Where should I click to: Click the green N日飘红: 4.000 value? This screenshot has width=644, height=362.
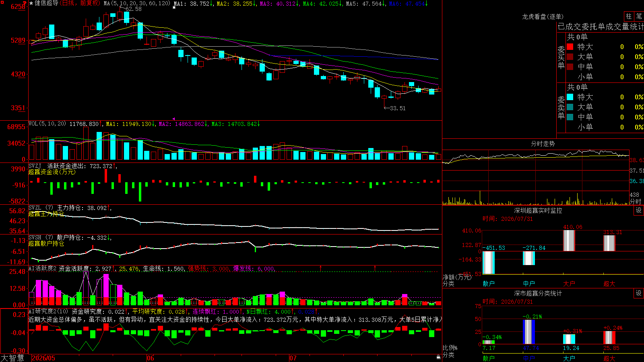click(x=270, y=311)
